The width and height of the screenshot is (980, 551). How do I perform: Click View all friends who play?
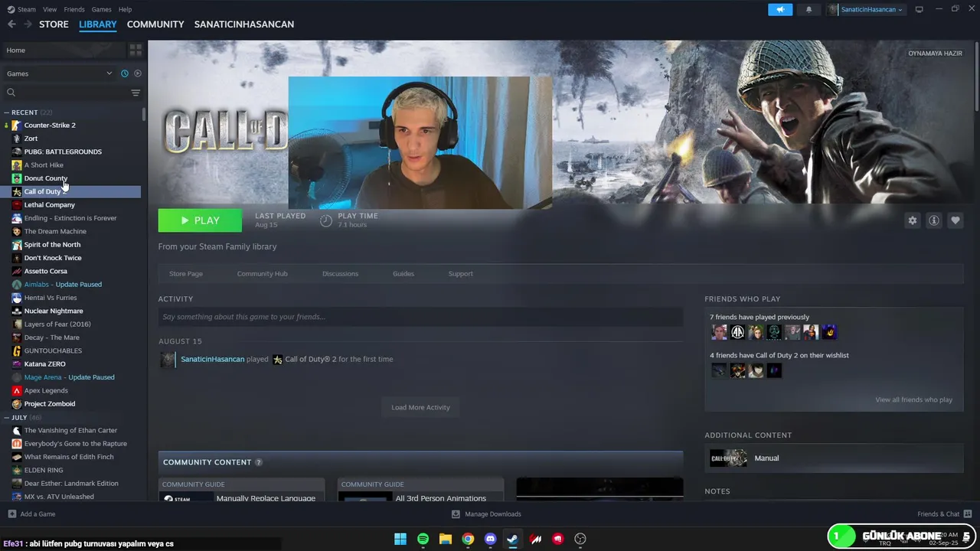coord(913,400)
